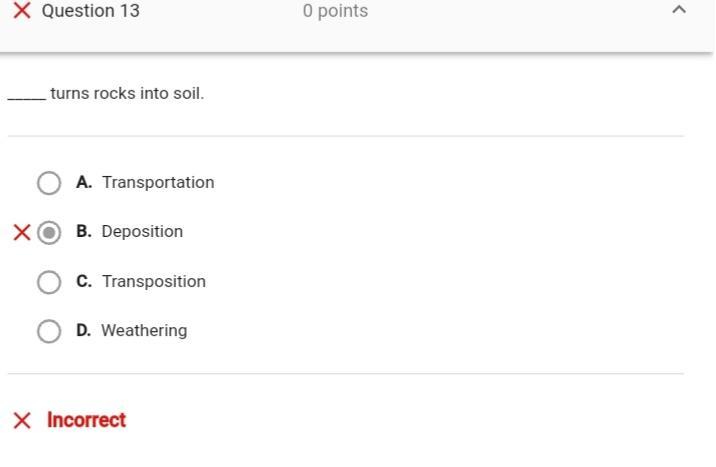Image resolution: width=716 pixels, height=467 pixels.
Task: Click the bold letter D. label
Action: click(84, 330)
